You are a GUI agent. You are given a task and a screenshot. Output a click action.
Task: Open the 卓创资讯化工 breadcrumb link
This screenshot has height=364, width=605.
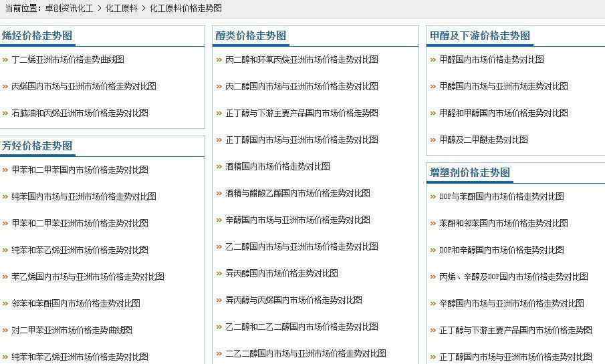(69, 8)
